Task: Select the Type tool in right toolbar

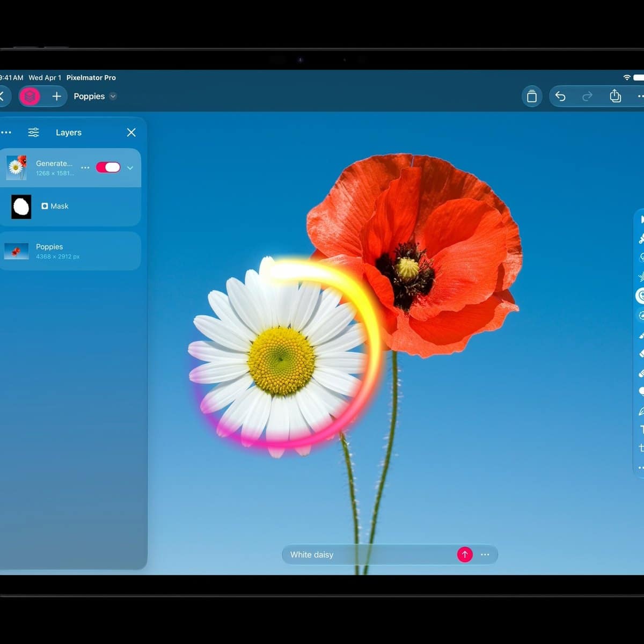Action: [641, 429]
